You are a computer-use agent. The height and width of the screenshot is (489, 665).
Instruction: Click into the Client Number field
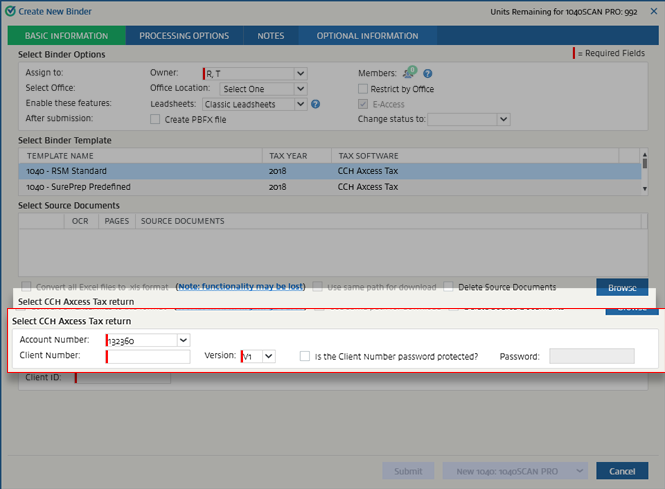148,356
